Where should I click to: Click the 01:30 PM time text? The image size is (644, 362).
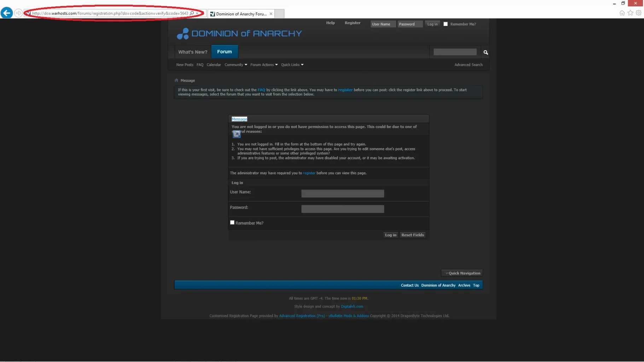(359, 298)
